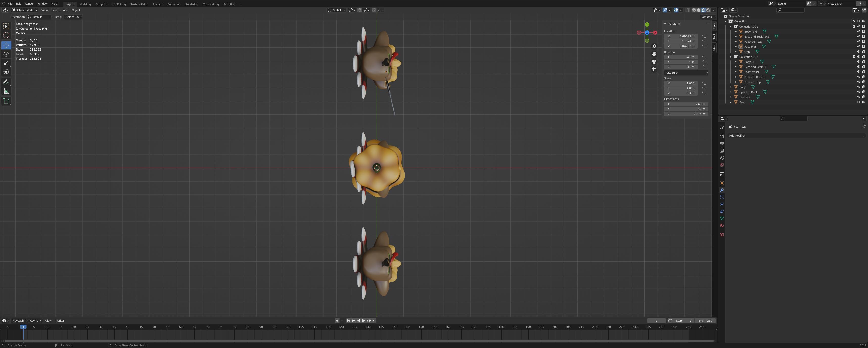Hide the Body TWS object in the outliner
This screenshot has width=868, height=348.
coord(859,31)
